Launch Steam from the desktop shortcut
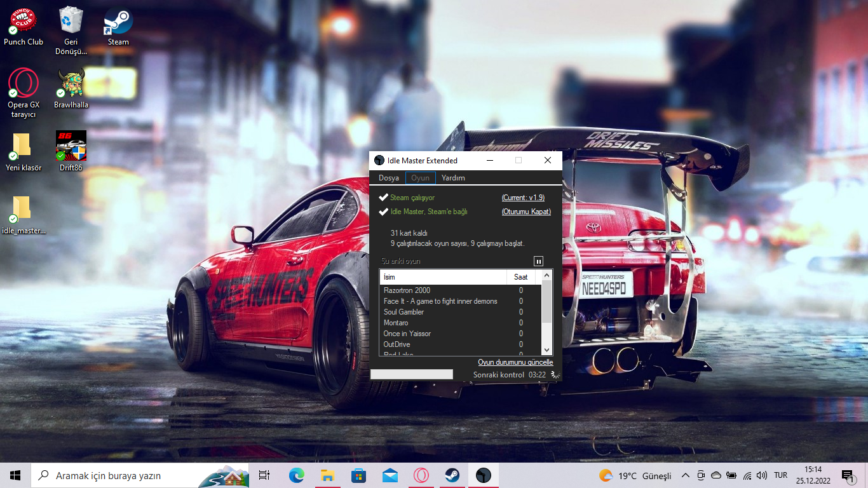The height and width of the screenshot is (488, 868). pos(118,27)
